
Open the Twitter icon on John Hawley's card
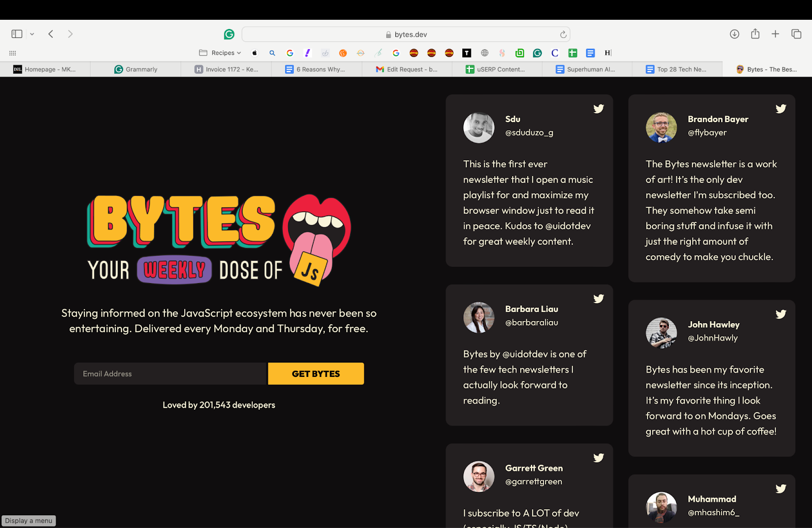781,314
